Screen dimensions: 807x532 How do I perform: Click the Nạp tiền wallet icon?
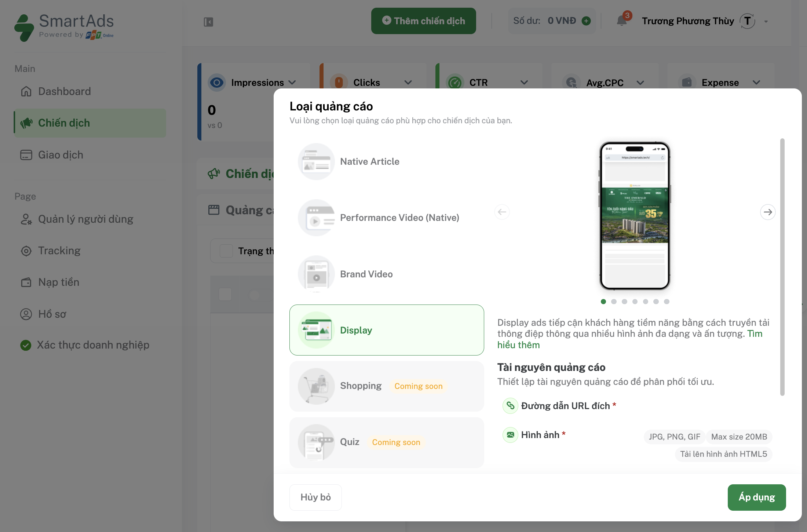(x=26, y=282)
